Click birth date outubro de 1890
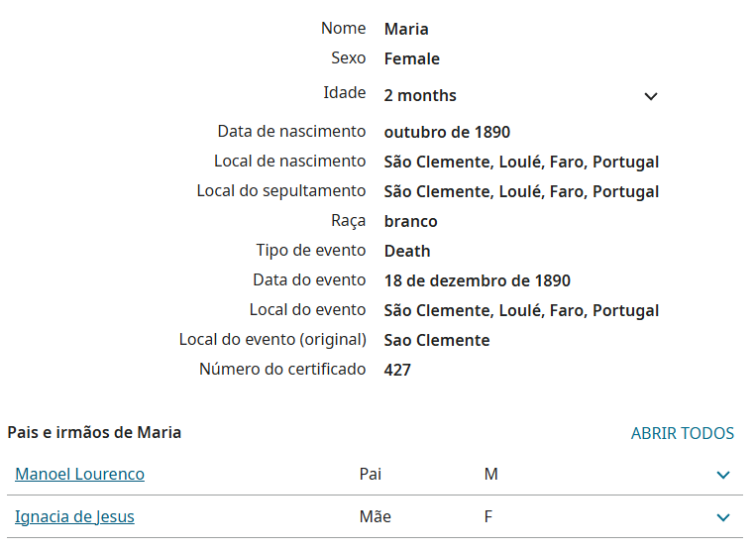The image size is (756, 551). 447,132
